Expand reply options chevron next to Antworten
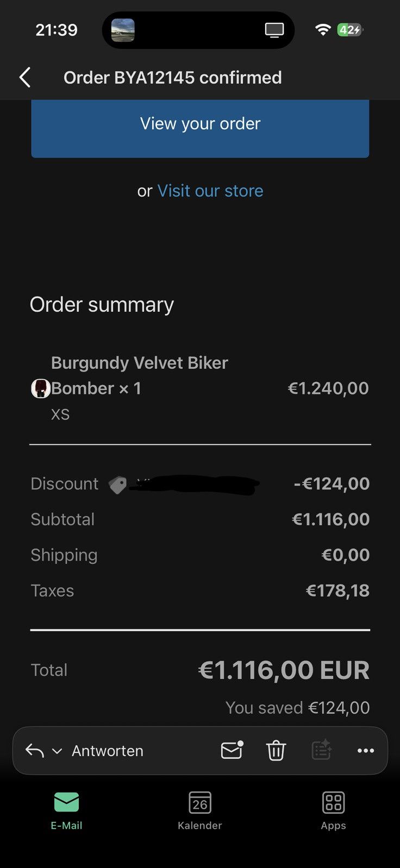Screen dimensions: 400x868 point(57,751)
